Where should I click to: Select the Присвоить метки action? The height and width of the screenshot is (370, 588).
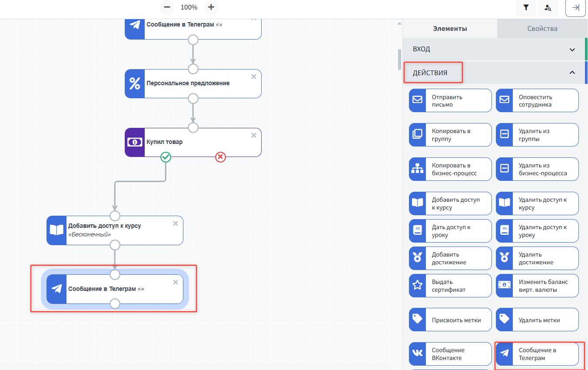[450, 320]
